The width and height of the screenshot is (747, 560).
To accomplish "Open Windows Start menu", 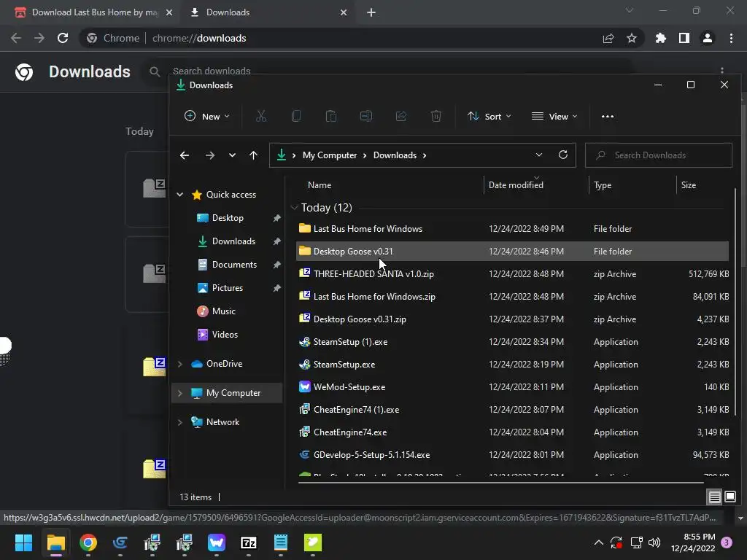I will pyautogui.click(x=23, y=542).
